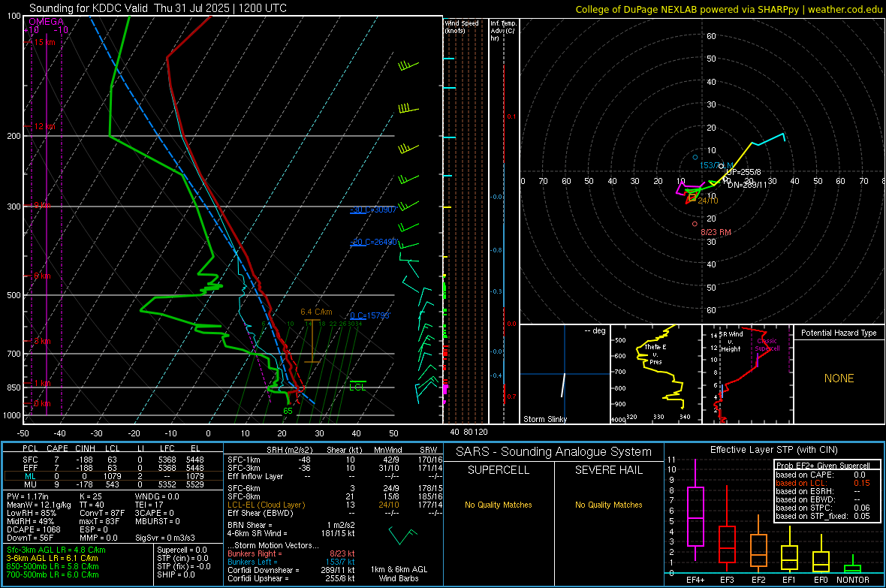
Task: Click the red '8/23 RM' storm motion label
Action: pos(716,232)
